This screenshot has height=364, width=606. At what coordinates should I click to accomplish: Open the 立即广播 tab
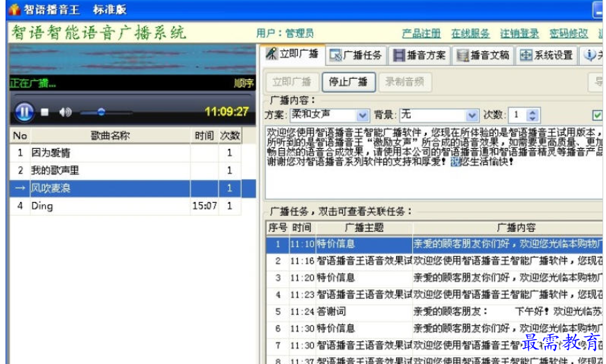(292, 55)
